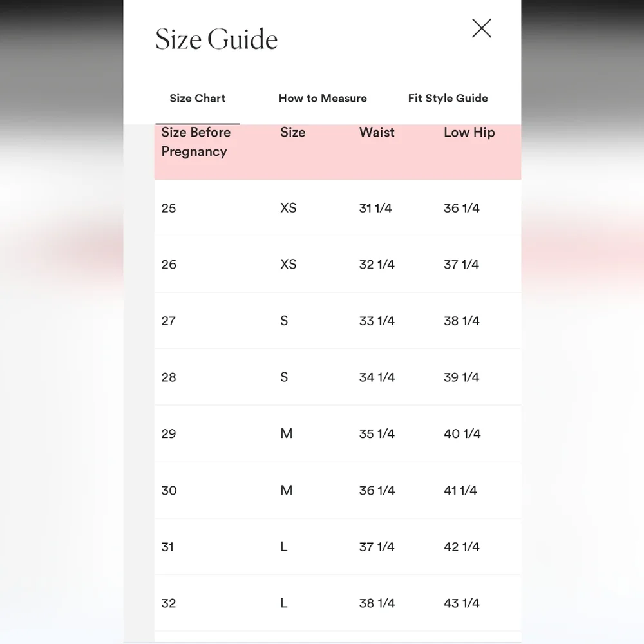644x644 pixels.
Task: Open the How to Measure tab
Action: pyautogui.click(x=323, y=99)
